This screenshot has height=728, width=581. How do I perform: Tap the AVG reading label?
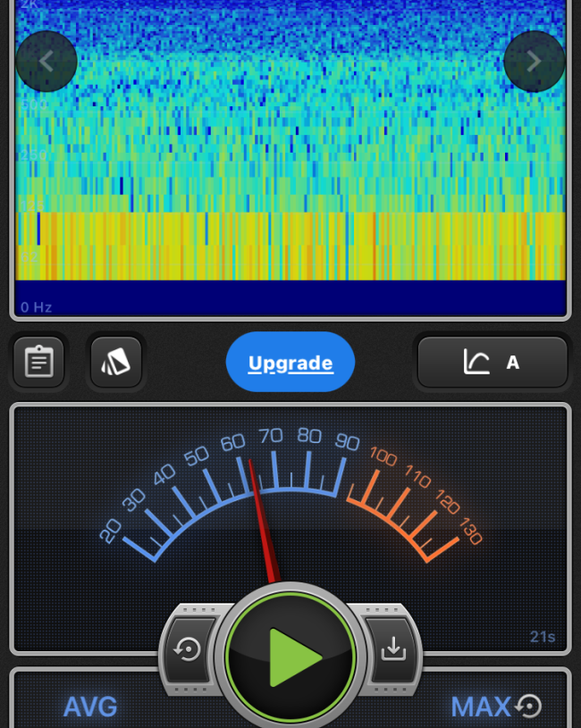click(x=90, y=707)
